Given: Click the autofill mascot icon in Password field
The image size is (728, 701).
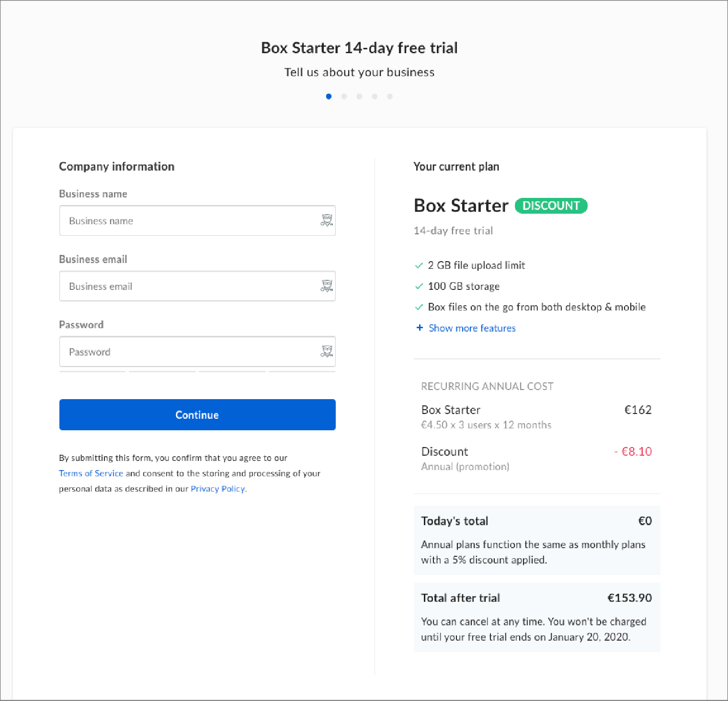Looking at the screenshot, I should coord(327,351).
